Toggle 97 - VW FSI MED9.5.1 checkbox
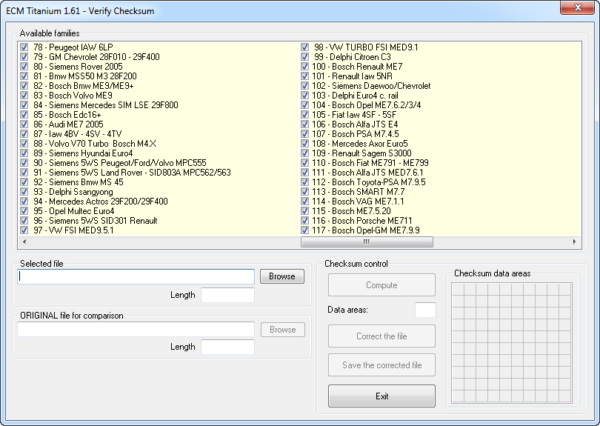Viewport: 600px width, 426px height. click(24, 230)
